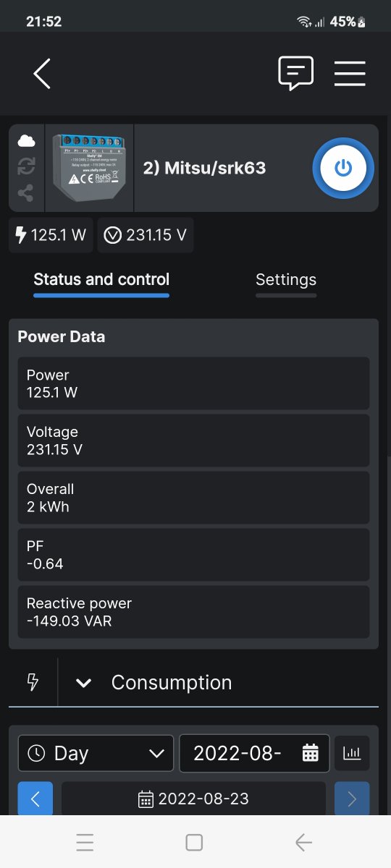The height and width of the screenshot is (868, 391).
Task: Tap the sync refresh arrows icon
Action: [x=26, y=167]
